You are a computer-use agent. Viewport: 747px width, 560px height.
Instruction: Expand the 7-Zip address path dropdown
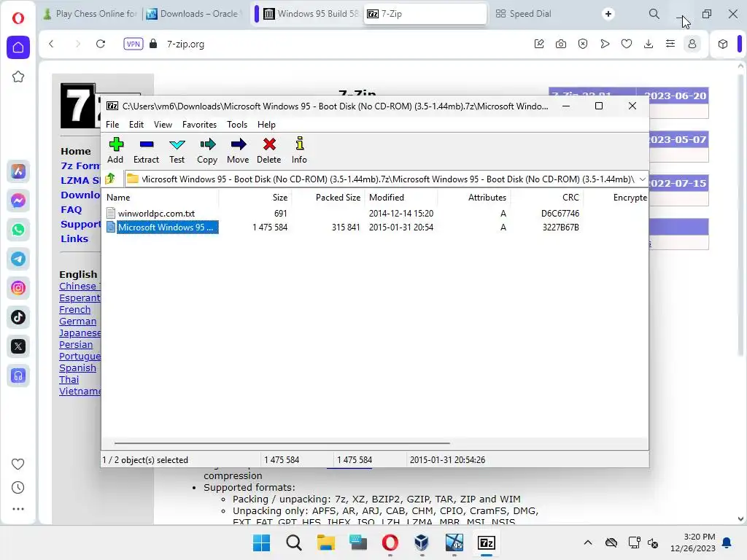coord(642,179)
